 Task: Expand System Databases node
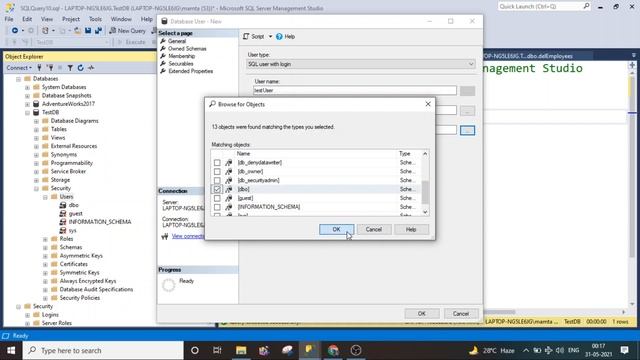(27, 87)
